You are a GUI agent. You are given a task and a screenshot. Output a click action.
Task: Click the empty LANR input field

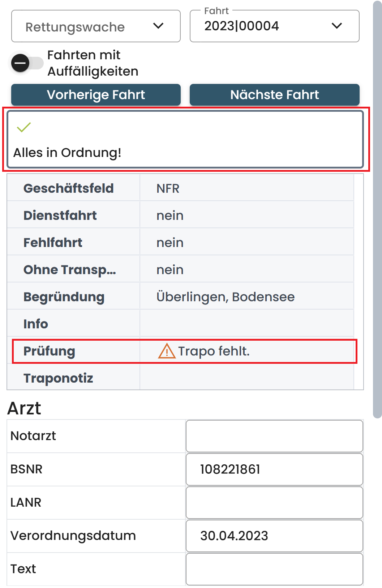(x=274, y=502)
